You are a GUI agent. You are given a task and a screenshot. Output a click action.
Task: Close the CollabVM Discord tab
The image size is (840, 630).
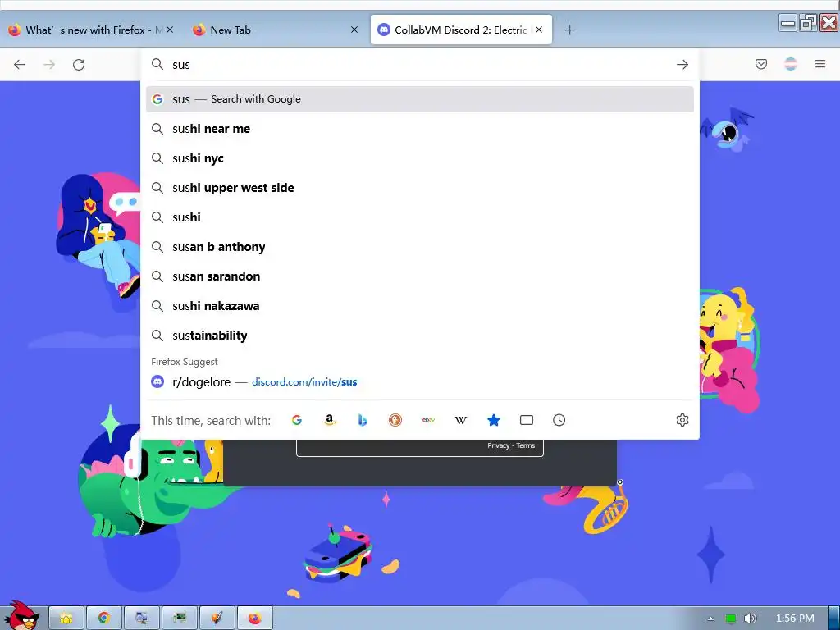pos(539,30)
